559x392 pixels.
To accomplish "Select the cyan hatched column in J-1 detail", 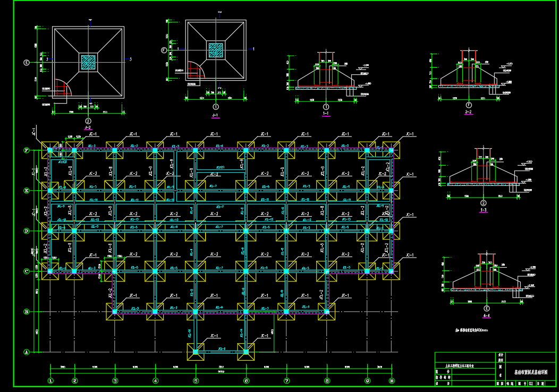I will tap(216, 50).
